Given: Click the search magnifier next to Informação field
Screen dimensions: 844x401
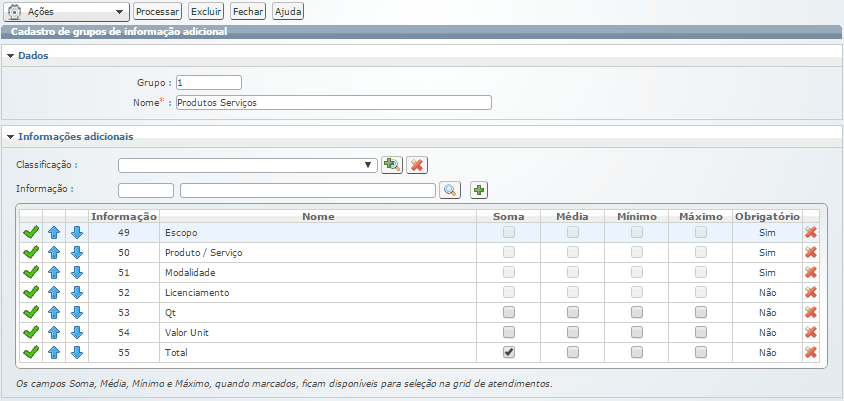Looking at the screenshot, I should pos(450,190).
